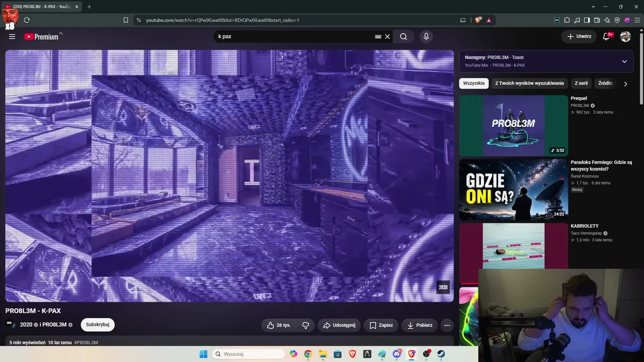Screen dimensions: 644x362
Task: Click the Udostępnij share button
Action: [x=339, y=325]
